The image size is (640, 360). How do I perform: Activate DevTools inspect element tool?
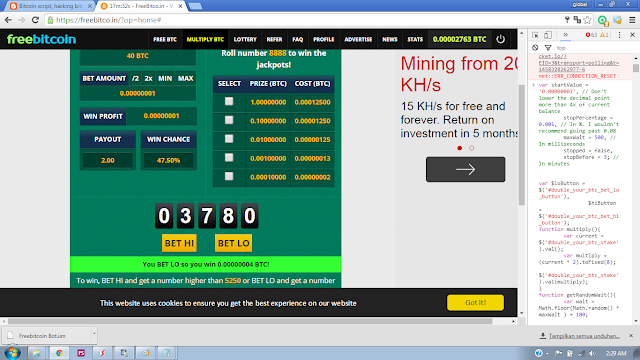(535, 35)
